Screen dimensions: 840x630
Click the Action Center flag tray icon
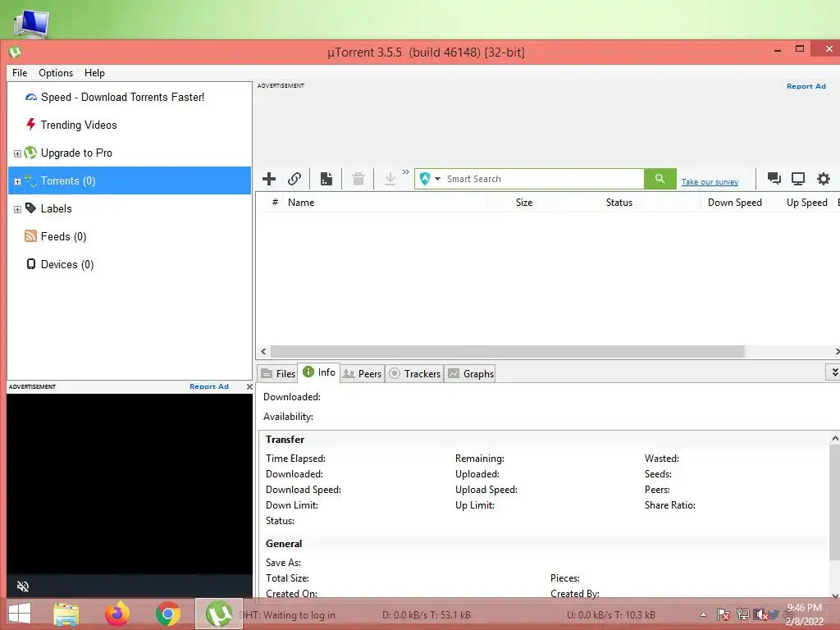pos(723,614)
